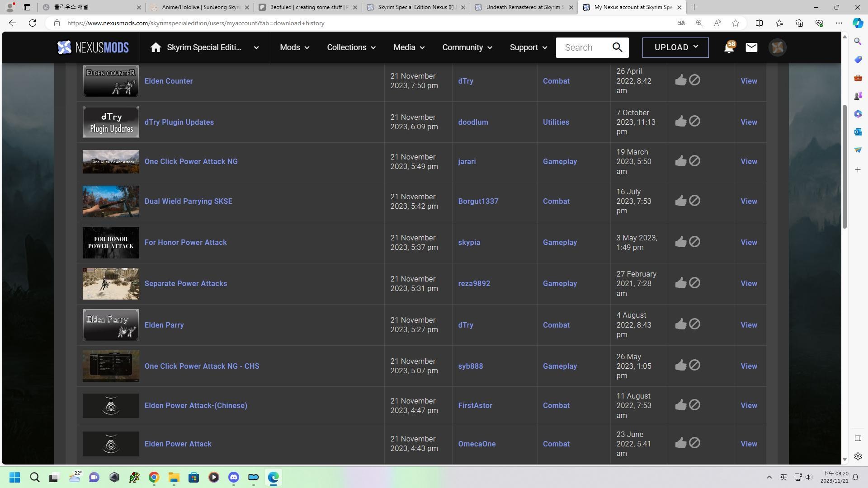The image size is (868, 488).
Task: Click the notifications bell icon
Action: [729, 47]
